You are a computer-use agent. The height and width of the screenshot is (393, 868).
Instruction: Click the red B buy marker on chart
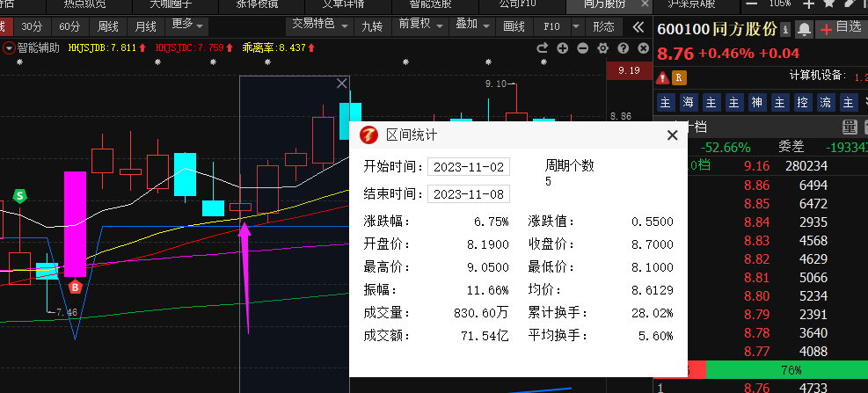coord(76,287)
